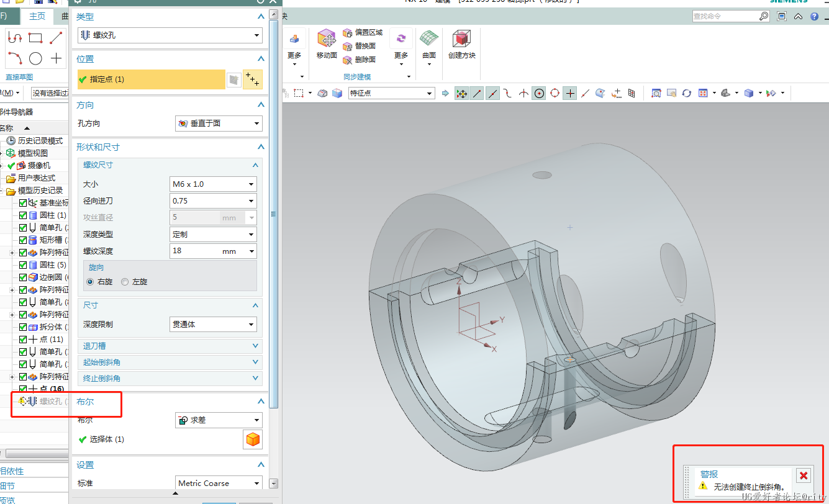
Task: Uncheck the 拆分体 feature checkbox
Action: point(23,327)
